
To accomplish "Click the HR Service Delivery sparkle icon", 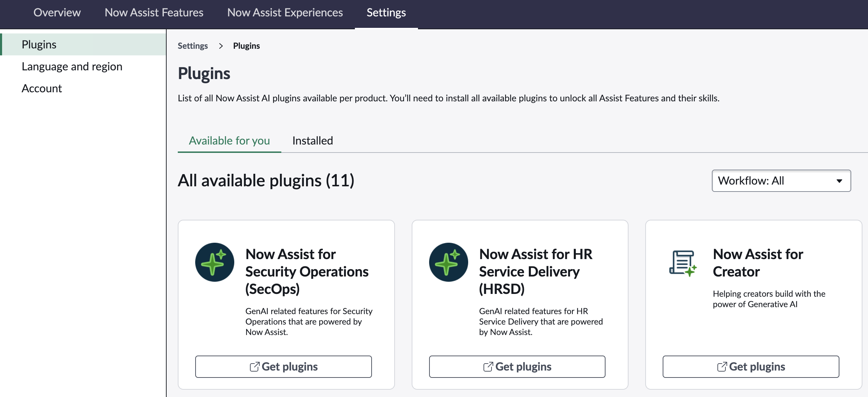I will [448, 262].
